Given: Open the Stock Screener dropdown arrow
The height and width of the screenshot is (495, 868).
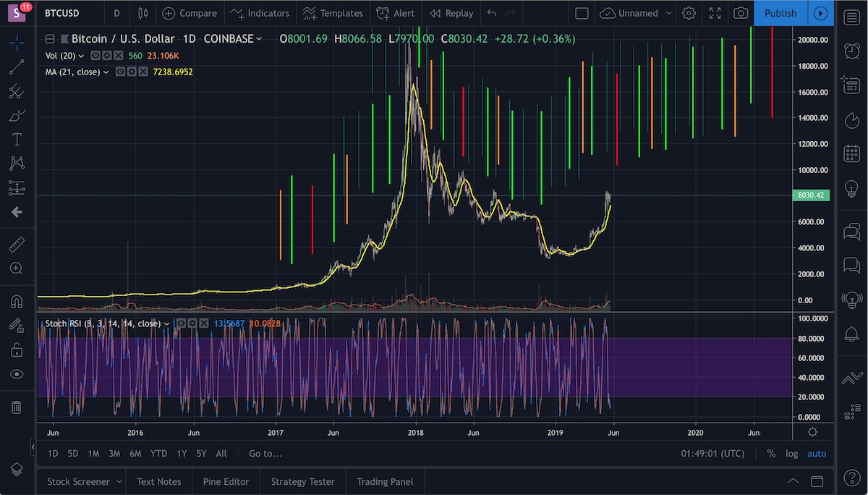Looking at the screenshot, I should tap(118, 481).
